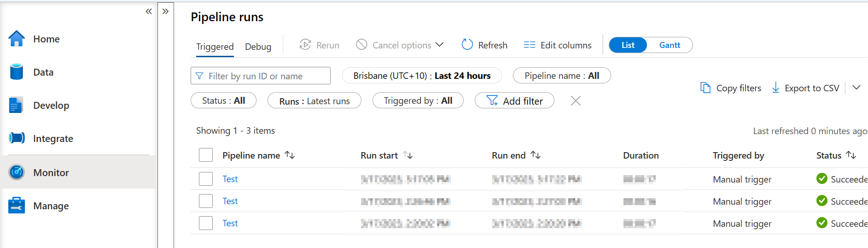The image size is (868, 248).
Task: Click the Pipeline runs heading
Action: coord(227,17)
